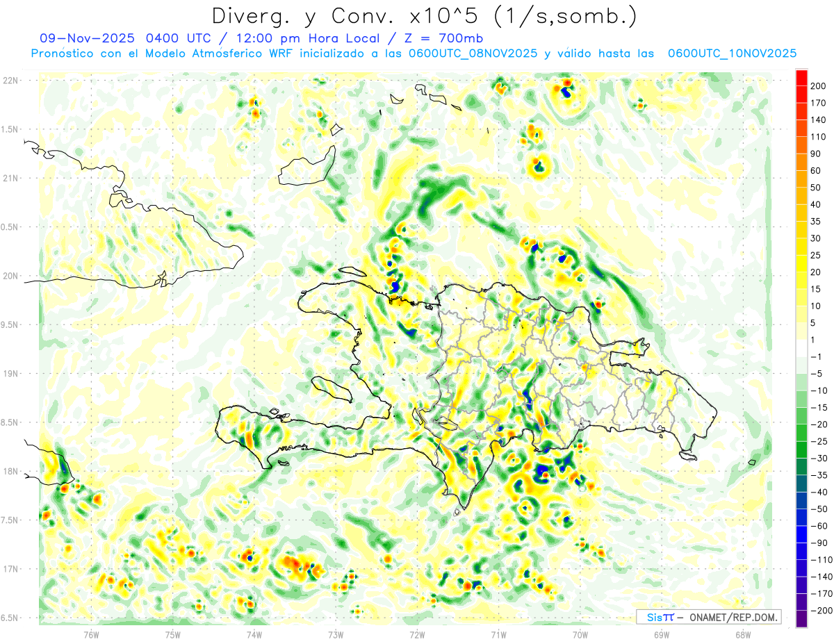Click the 71W longitude axis label
The height and width of the screenshot is (644, 834).
[498, 634]
